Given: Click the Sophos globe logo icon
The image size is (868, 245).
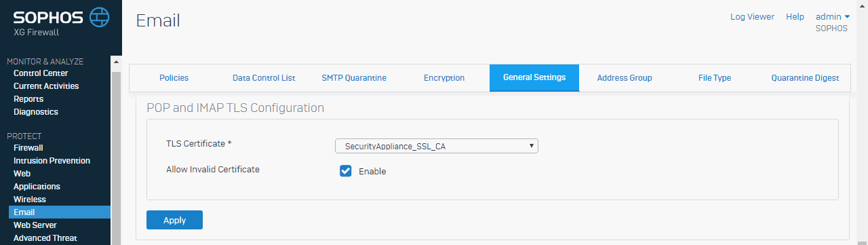Looking at the screenshot, I should point(99,16).
